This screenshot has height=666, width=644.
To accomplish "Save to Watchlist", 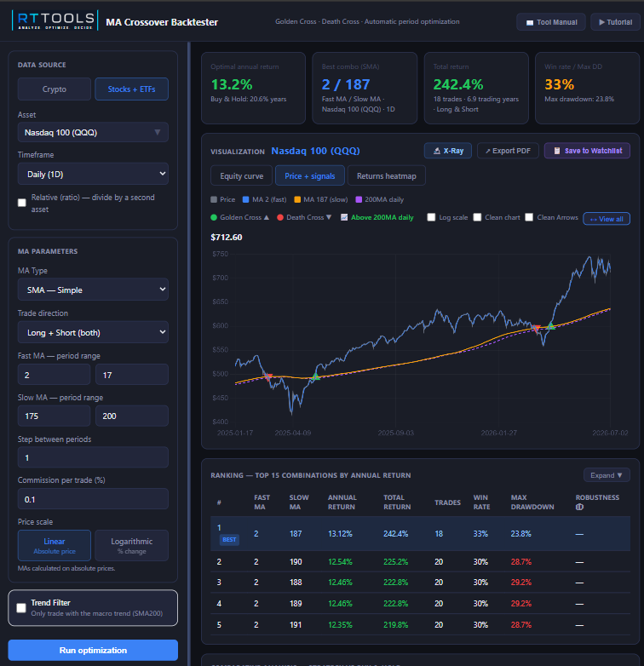I will click(588, 151).
